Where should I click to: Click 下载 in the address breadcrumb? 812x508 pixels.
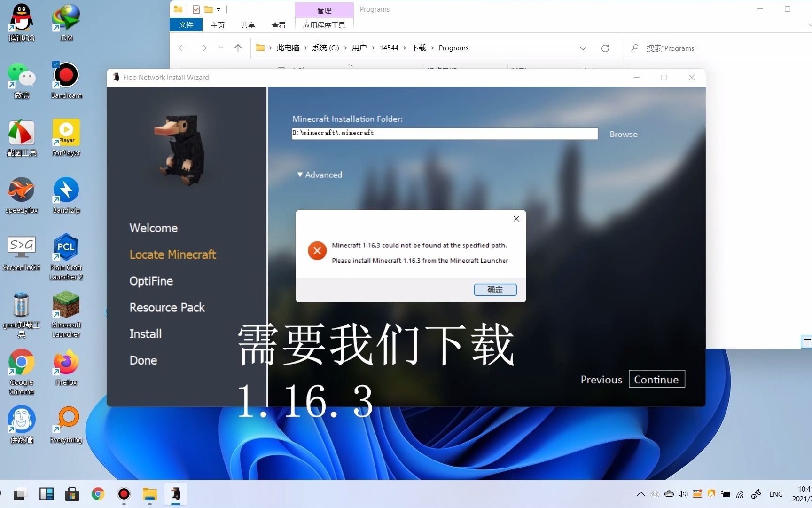[419, 48]
